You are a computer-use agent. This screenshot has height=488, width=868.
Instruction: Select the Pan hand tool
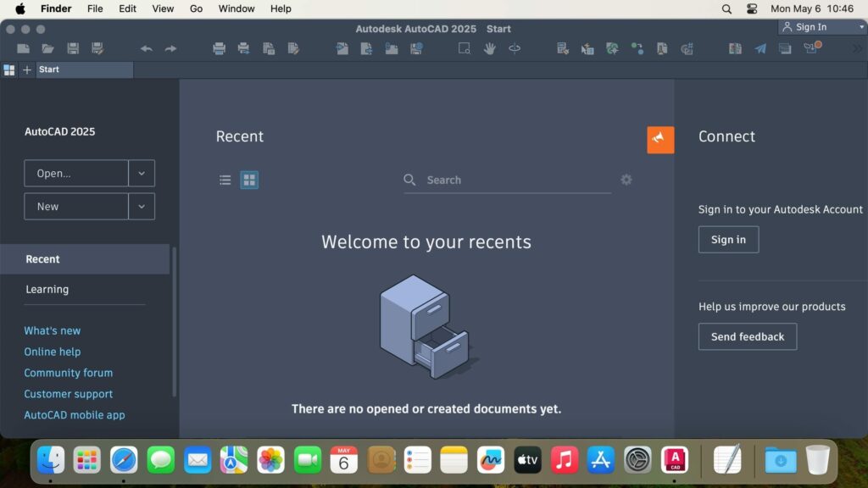pyautogui.click(x=489, y=48)
